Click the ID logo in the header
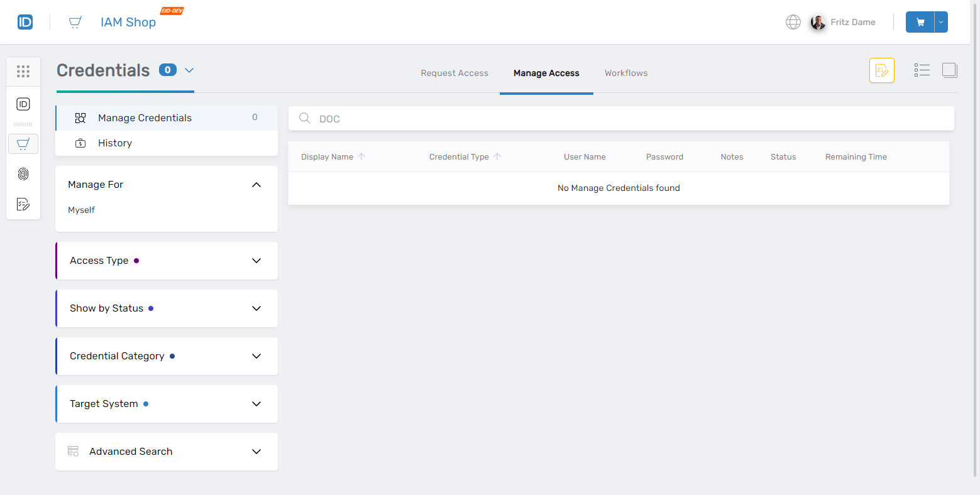Viewport: 980px width, 495px height. coord(25,23)
